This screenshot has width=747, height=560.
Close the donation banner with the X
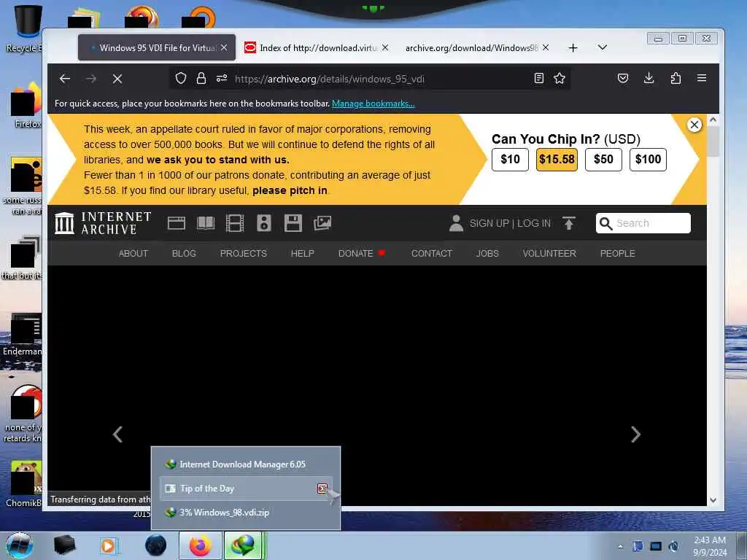(694, 125)
